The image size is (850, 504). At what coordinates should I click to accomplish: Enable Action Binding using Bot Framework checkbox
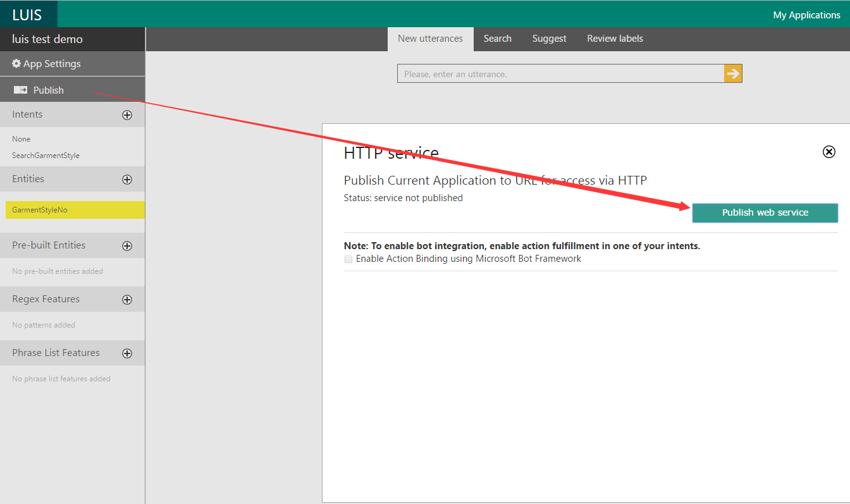click(x=348, y=259)
